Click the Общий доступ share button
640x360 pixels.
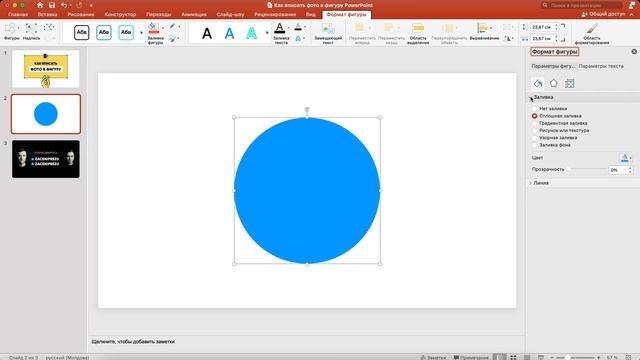point(603,14)
